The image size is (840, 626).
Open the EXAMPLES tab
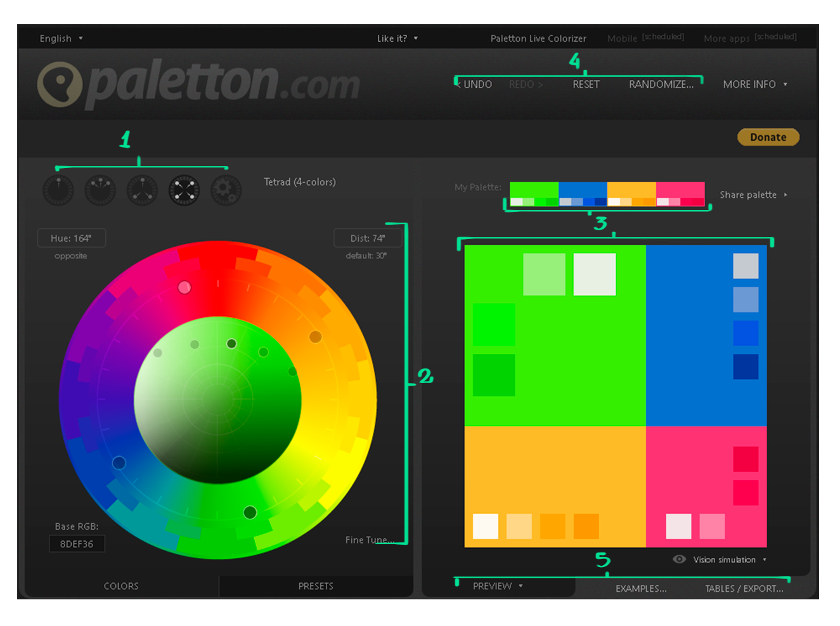coord(641,589)
